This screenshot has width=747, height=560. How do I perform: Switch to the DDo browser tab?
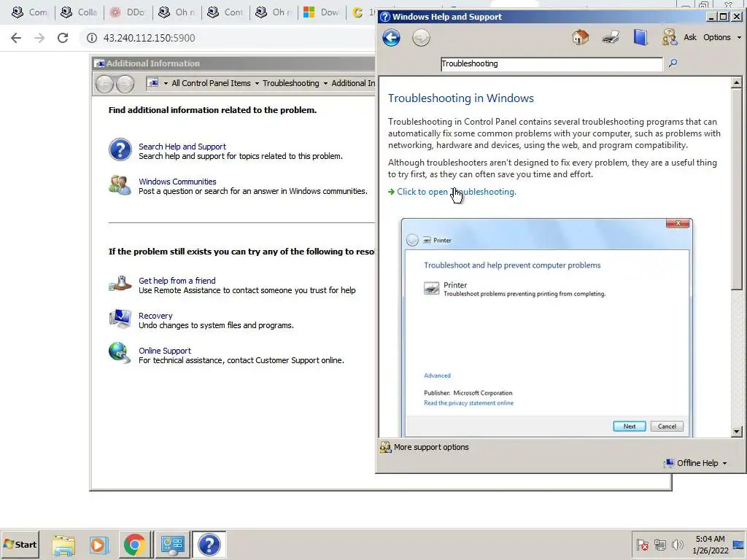(128, 12)
